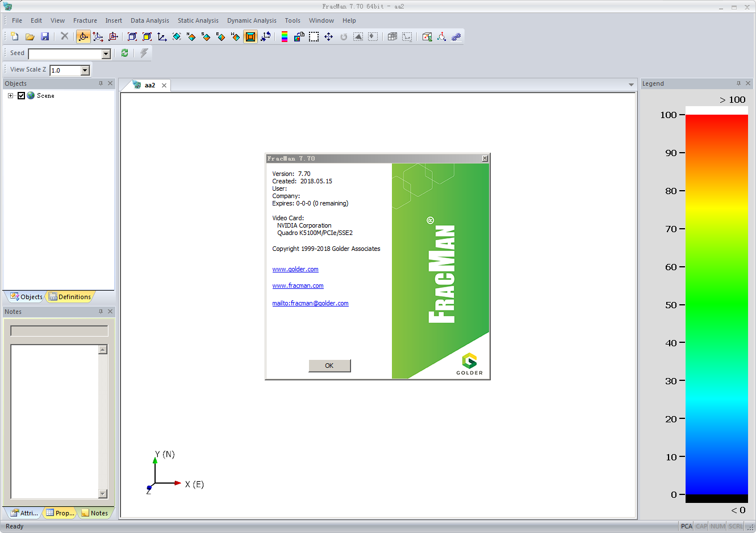Click the Notes scrollbar up arrow
The width and height of the screenshot is (756, 533).
point(103,350)
